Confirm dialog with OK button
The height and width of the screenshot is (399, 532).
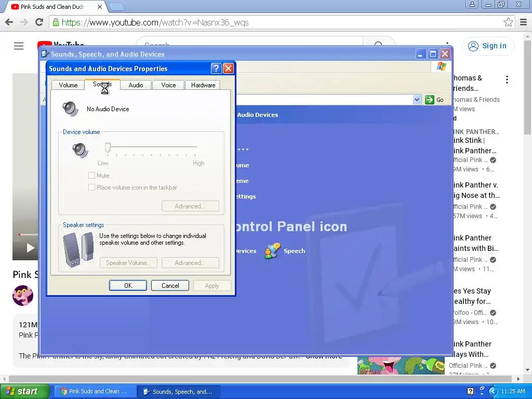[128, 286]
